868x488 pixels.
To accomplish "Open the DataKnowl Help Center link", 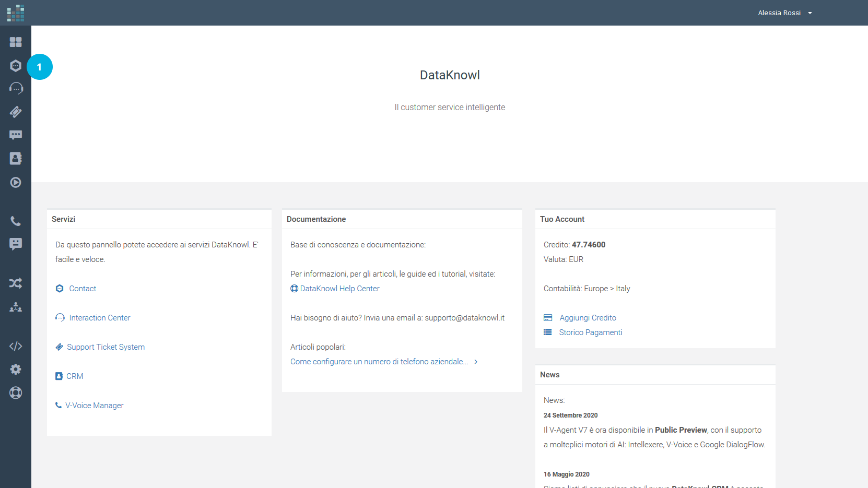I will 339,289.
